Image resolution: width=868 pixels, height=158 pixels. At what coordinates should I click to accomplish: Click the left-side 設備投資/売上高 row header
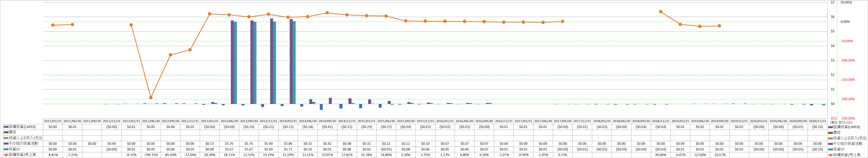23,155
